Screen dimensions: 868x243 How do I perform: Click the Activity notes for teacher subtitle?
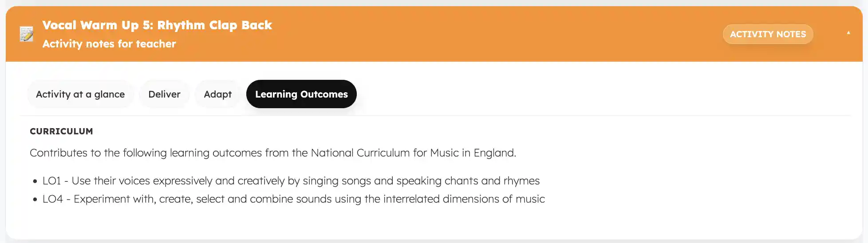(x=109, y=44)
